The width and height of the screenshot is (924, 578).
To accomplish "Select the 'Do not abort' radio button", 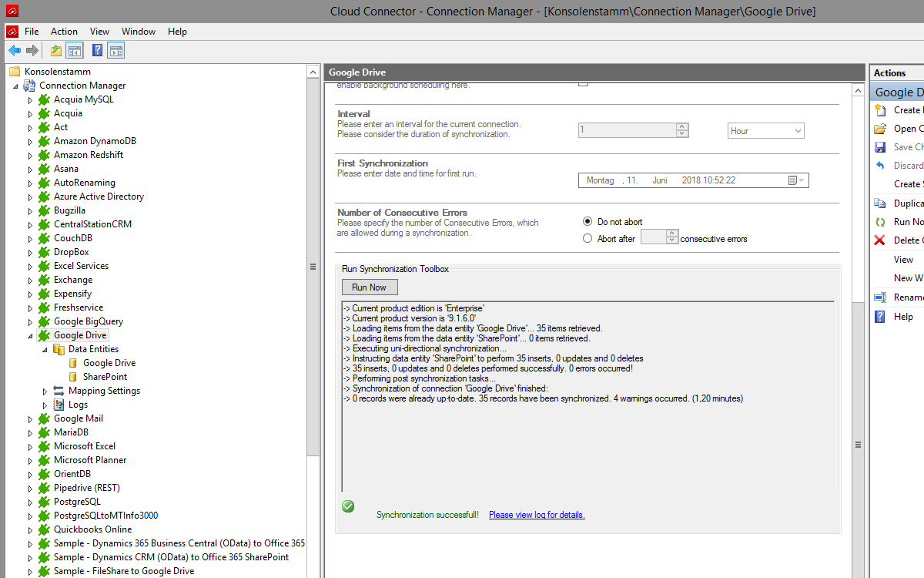I will tap(588, 222).
